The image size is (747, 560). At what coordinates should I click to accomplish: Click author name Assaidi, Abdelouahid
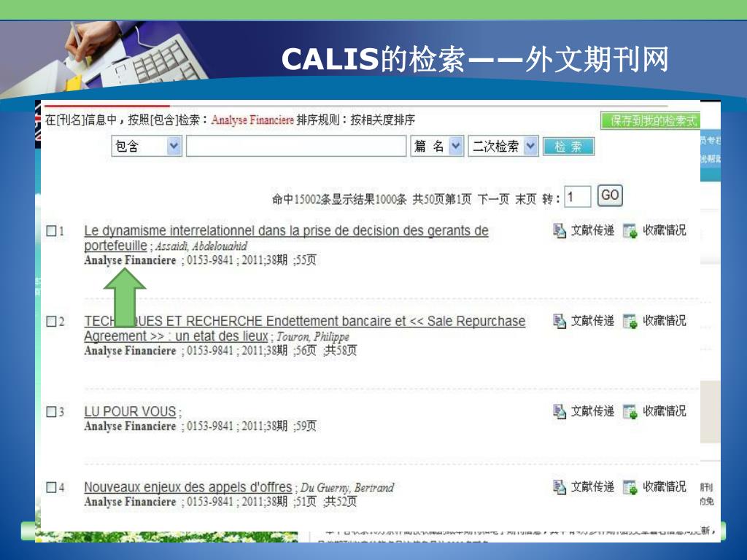coord(201,246)
